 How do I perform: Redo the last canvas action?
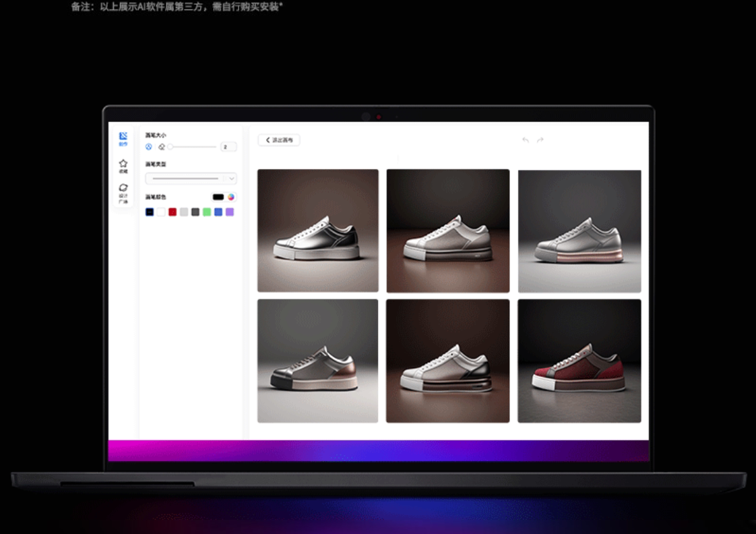pos(540,140)
